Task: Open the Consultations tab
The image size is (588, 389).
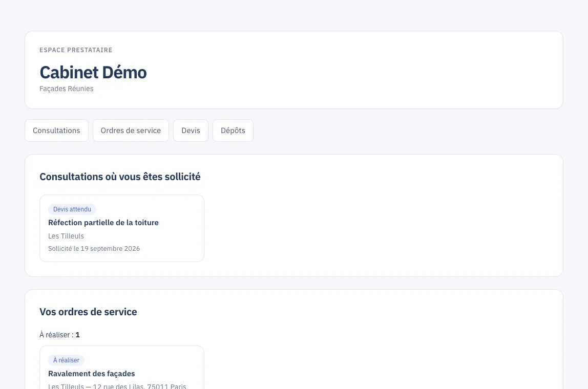Action: 56,131
